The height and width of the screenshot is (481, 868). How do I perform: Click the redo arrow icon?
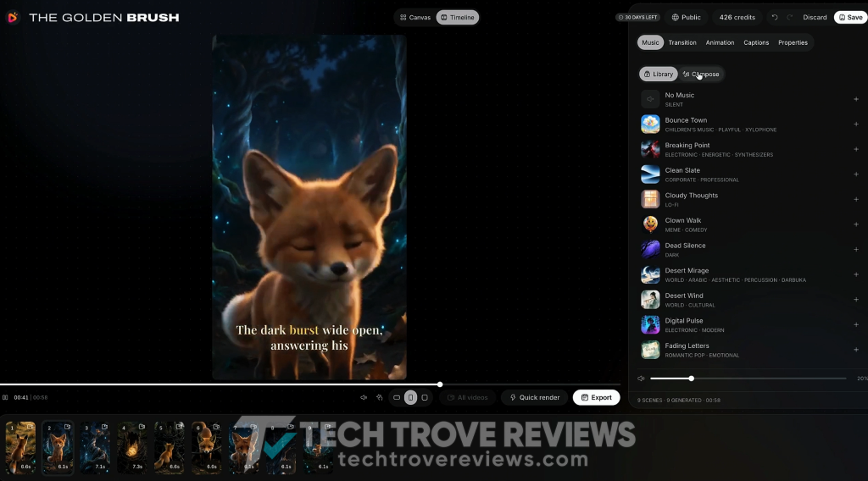(789, 18)
